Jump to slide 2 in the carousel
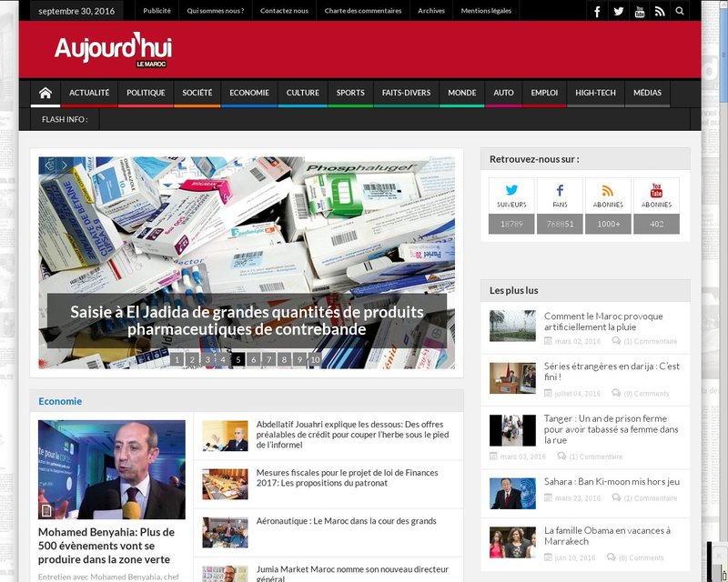Image resolution: width=728 pixels, height=582 pixels. [x=192, y=360]
